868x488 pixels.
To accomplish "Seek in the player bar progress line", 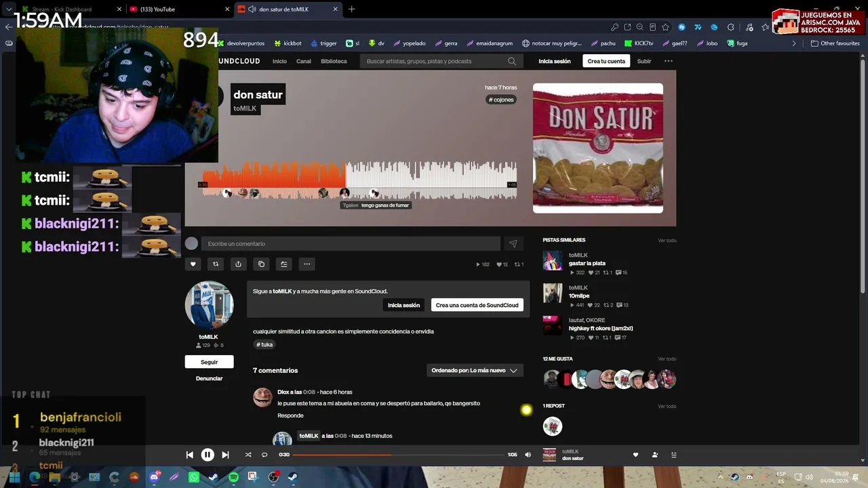I will 399,455.
